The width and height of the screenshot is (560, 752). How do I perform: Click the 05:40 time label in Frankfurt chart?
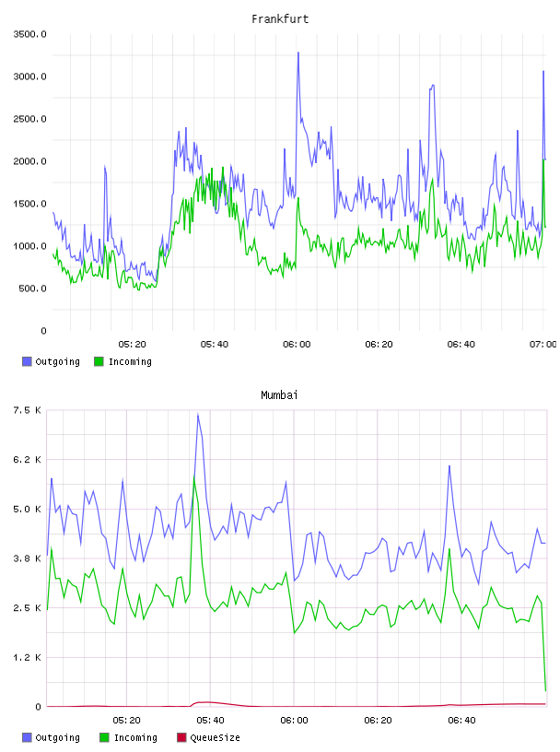(x=215, y=345)
